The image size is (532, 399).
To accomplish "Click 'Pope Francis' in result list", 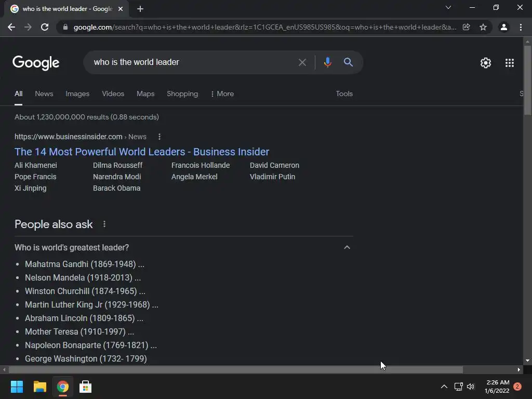I will [35, 177].
